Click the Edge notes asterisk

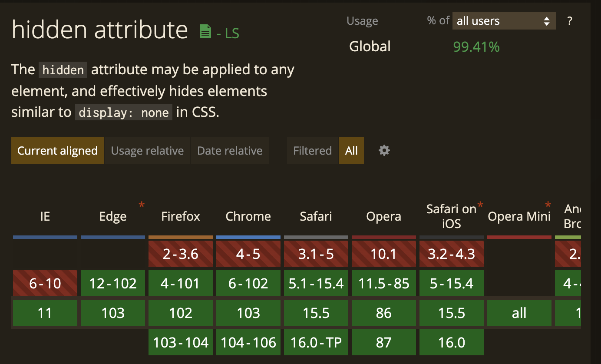142,205
